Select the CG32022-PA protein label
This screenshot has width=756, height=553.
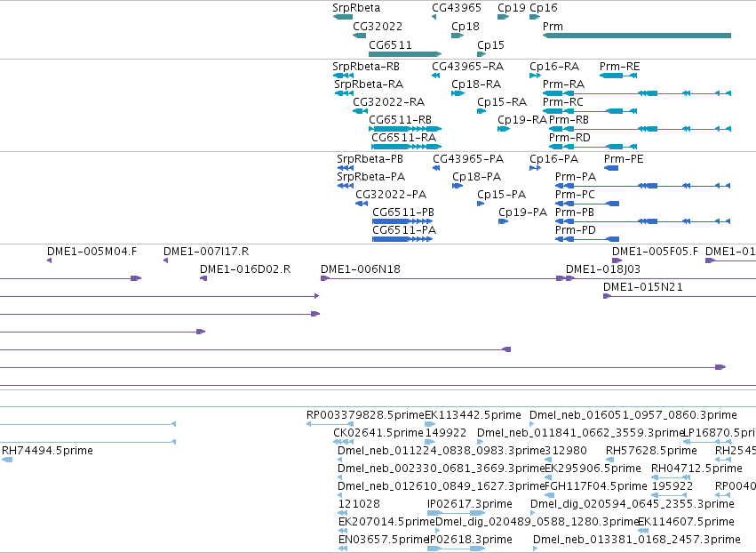(391, 195)
